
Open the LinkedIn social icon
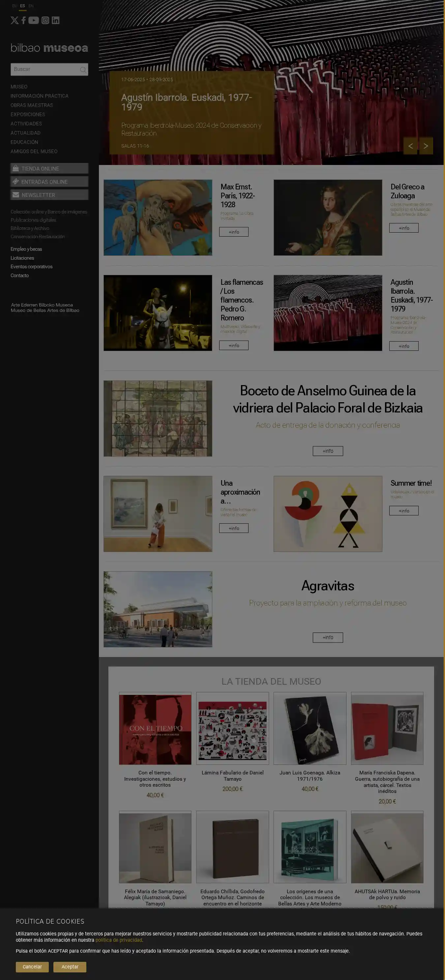(55, 20)
